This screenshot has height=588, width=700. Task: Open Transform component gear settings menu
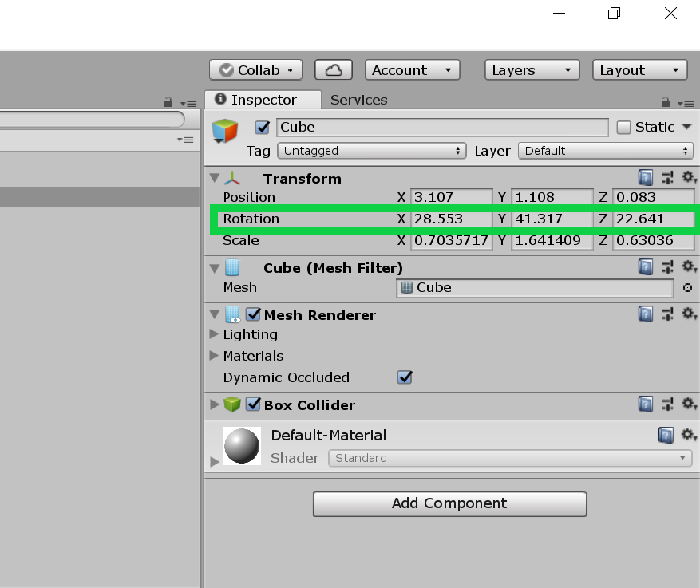pyautogui.click(x=689, y=178)
